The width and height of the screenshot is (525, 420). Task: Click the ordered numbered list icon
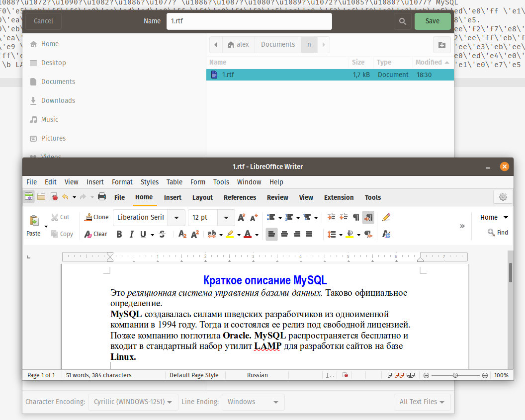point(289,218)
